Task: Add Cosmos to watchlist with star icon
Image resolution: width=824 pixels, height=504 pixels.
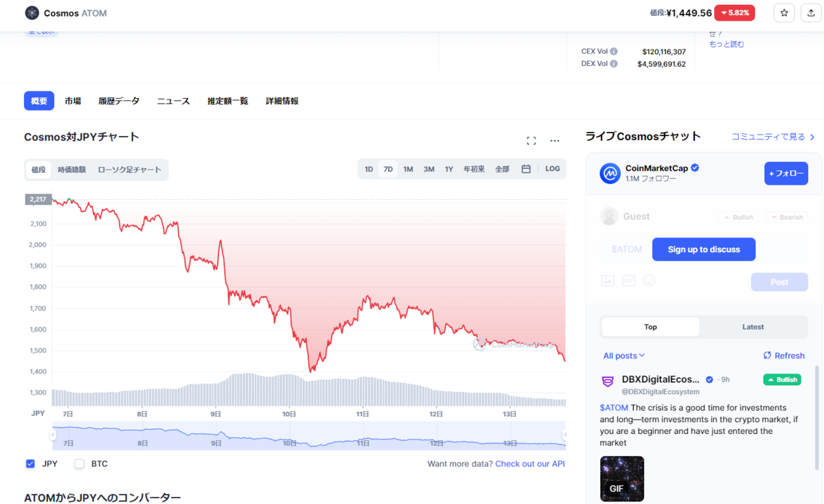Action: 785,13
